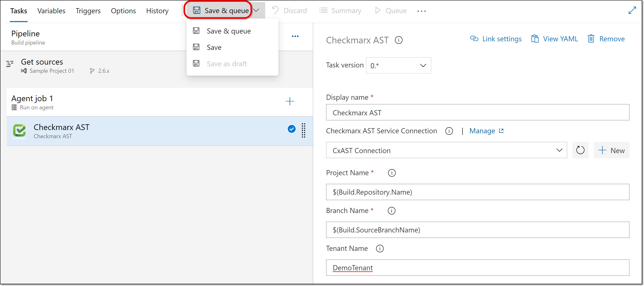Viewport: 644px width, 286px height.
Task: Open the toolbar more actions ellipsis
Action: (422, 11)
